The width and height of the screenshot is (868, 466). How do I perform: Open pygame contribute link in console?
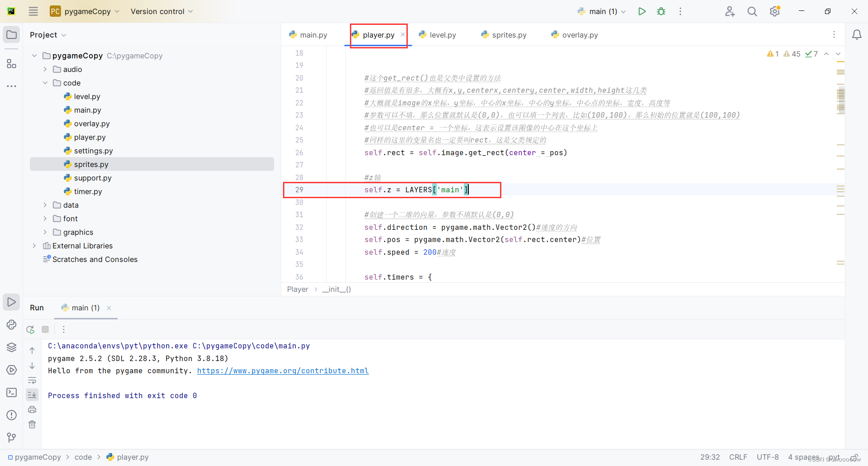pos(283,371)
